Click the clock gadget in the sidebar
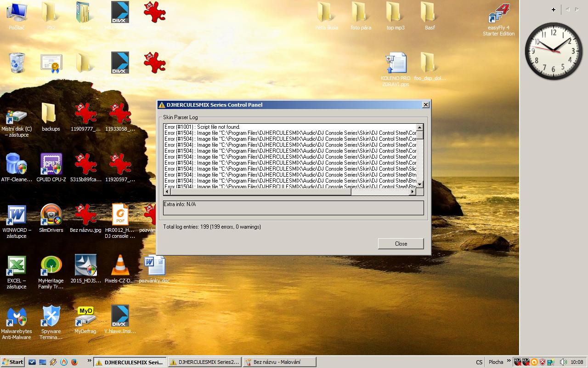588x368 pixels. [x=554, y=51]
